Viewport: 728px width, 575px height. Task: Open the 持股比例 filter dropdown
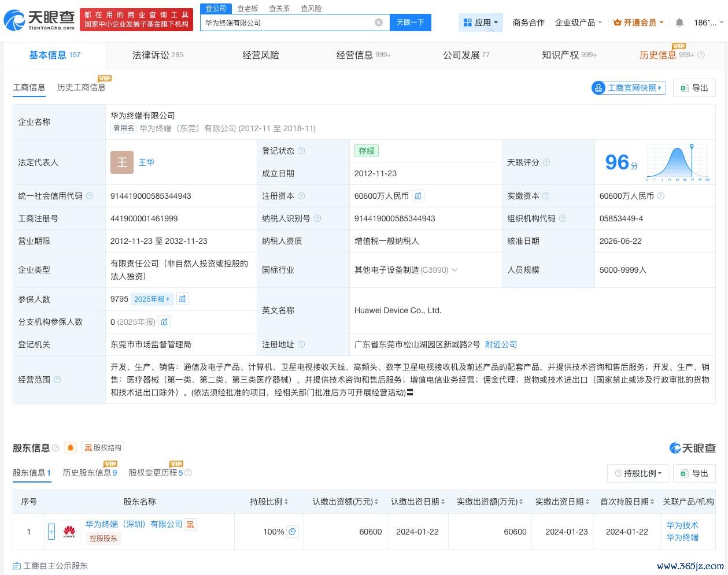[x=638, y=473]
